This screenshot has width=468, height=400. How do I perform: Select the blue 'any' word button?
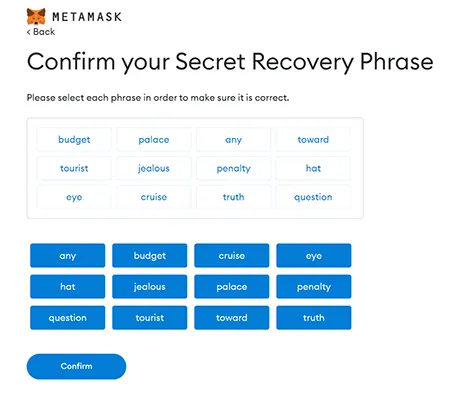coord(67,256)
